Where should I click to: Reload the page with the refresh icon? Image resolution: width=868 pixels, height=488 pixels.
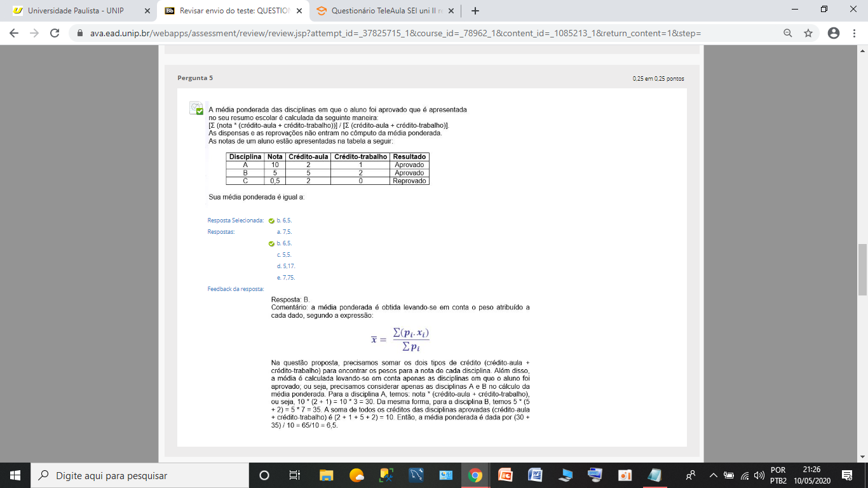point(55,33)
